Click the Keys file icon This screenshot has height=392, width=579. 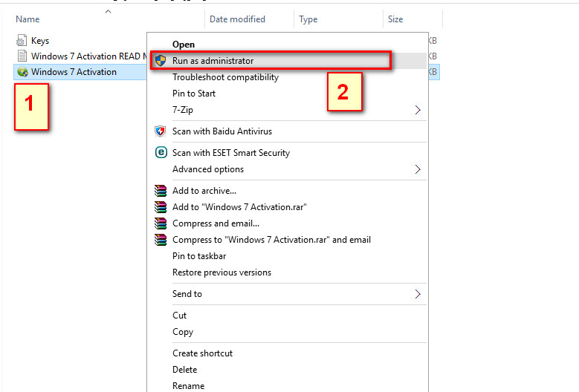(x=22, y=41)
